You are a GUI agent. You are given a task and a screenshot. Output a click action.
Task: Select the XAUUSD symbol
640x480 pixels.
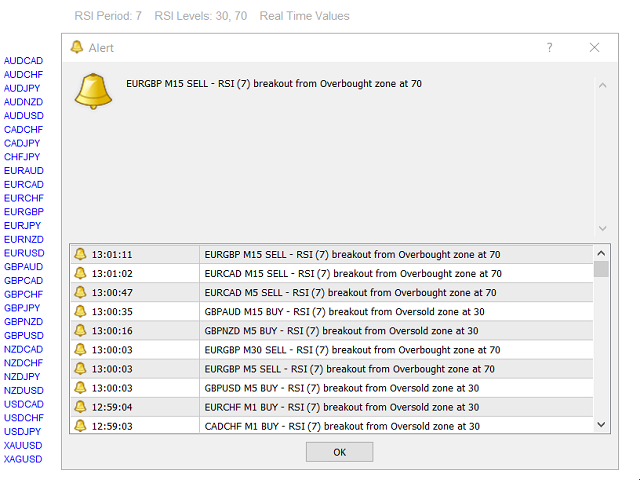[23, 445]
